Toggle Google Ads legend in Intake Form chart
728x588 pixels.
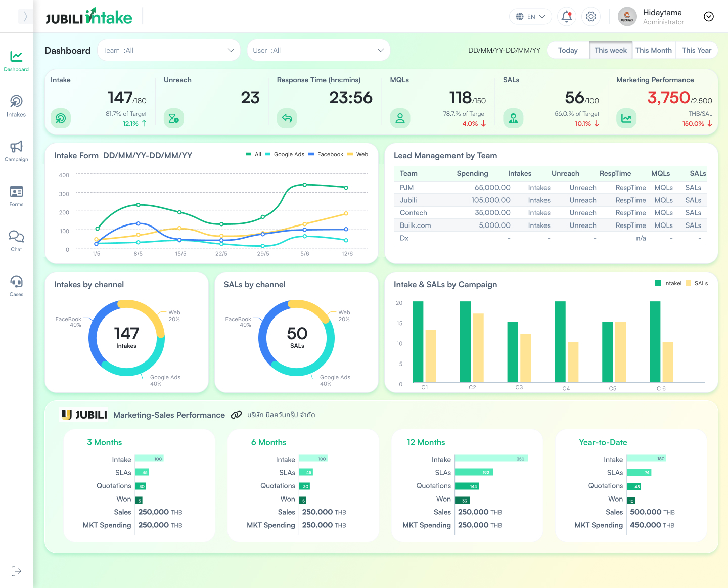click(285, 154)
